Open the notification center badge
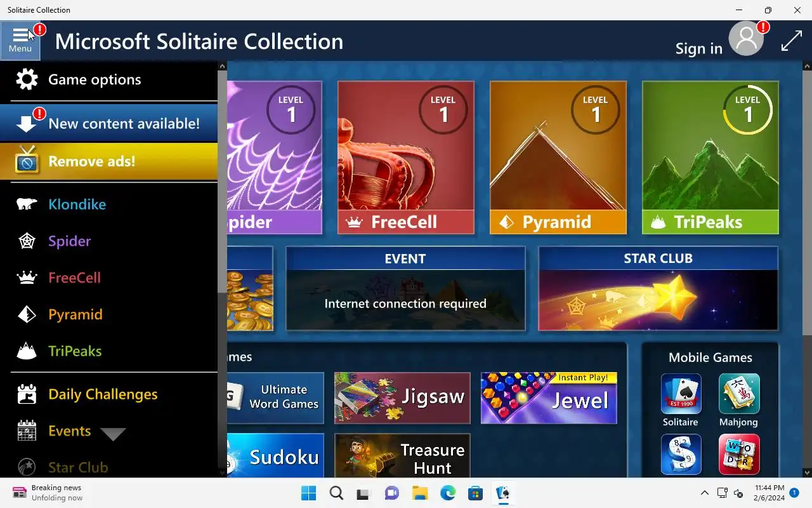Image resolution: width=812 pixels, height=508 pixels. point(794,493)
